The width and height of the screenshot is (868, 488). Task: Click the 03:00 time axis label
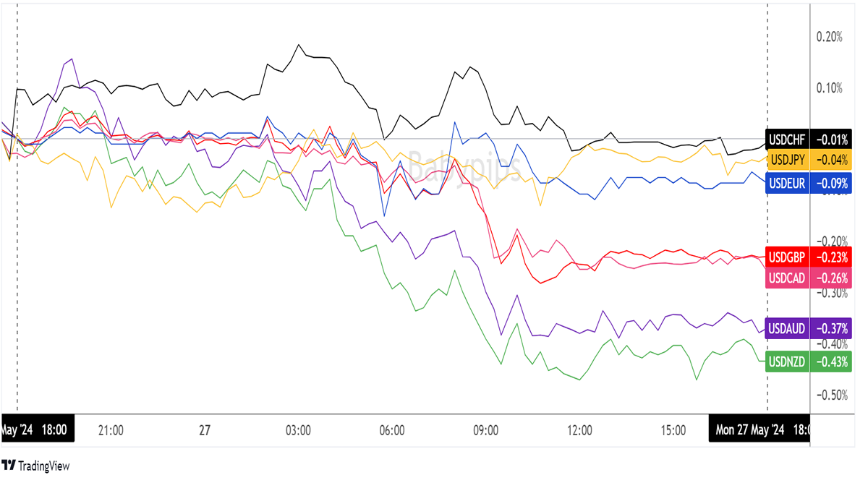click(x=298, y=430)
